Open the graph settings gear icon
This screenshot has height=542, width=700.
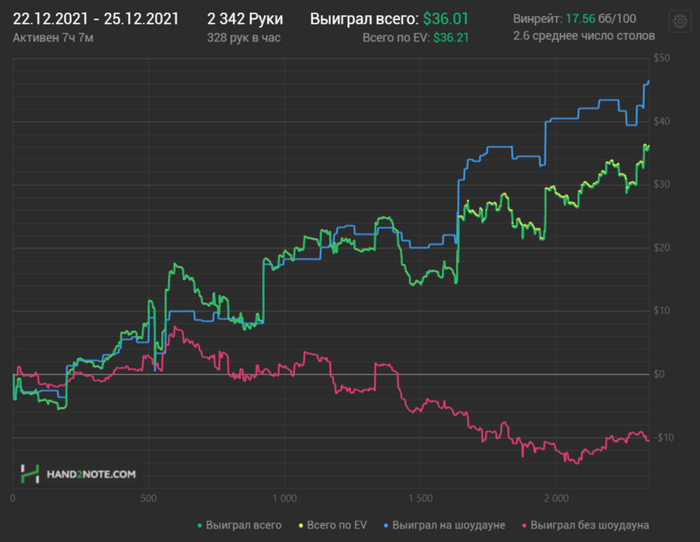(x=680, y=21)
